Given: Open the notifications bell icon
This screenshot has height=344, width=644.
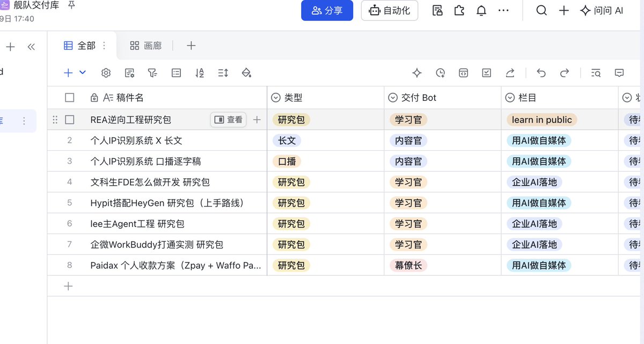Looking at the screenshot, I should coord(481,11).
